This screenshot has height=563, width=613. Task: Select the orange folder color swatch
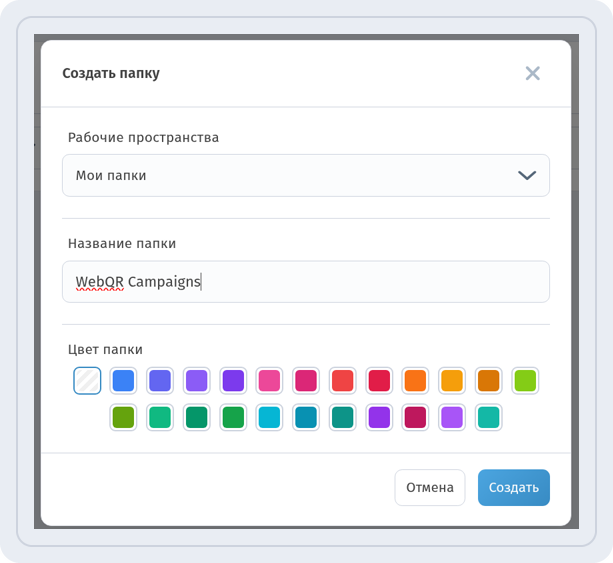[415, 380]
